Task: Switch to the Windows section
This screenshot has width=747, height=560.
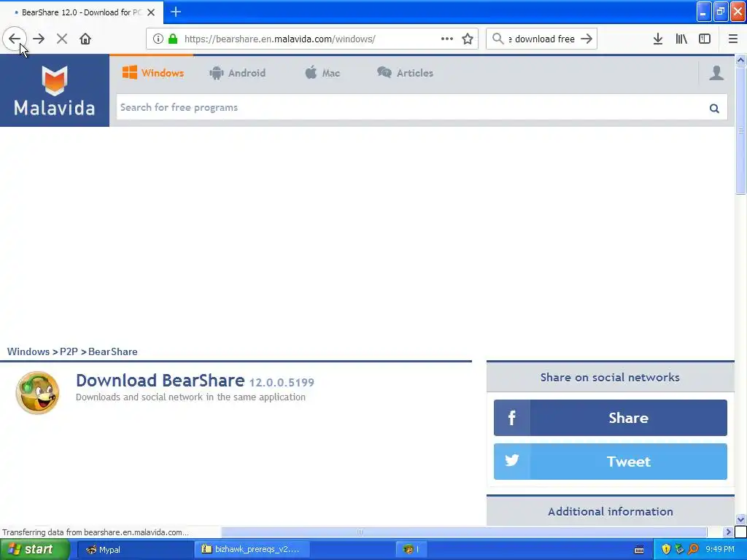Action: [x=153, y=73]
